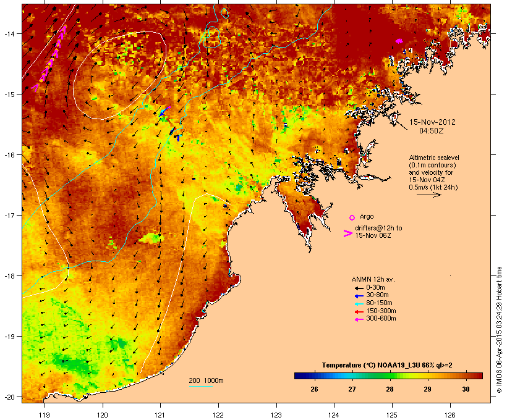
Task: Click the dark red 30° end of colorbar
Action: pos(479,376)
